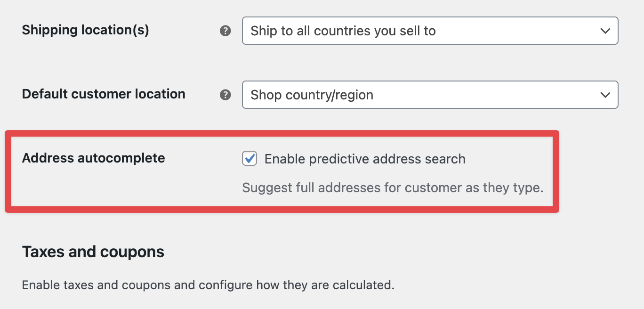Click the "Enable taxes and coupons" description text
The height and width of the screenshot is (309, 644).
pos(208,285)
